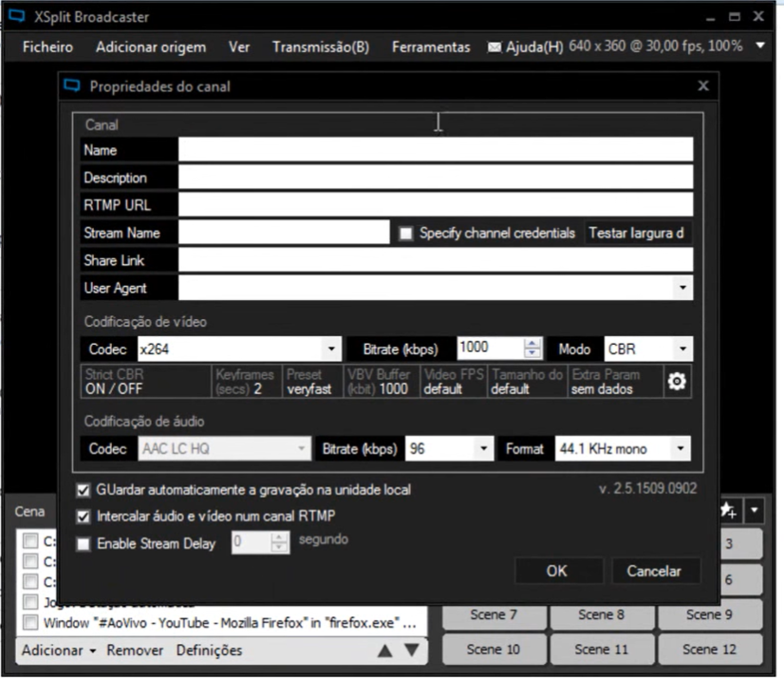Click the Extra Param sem dados cell

(x=615, y=382)
